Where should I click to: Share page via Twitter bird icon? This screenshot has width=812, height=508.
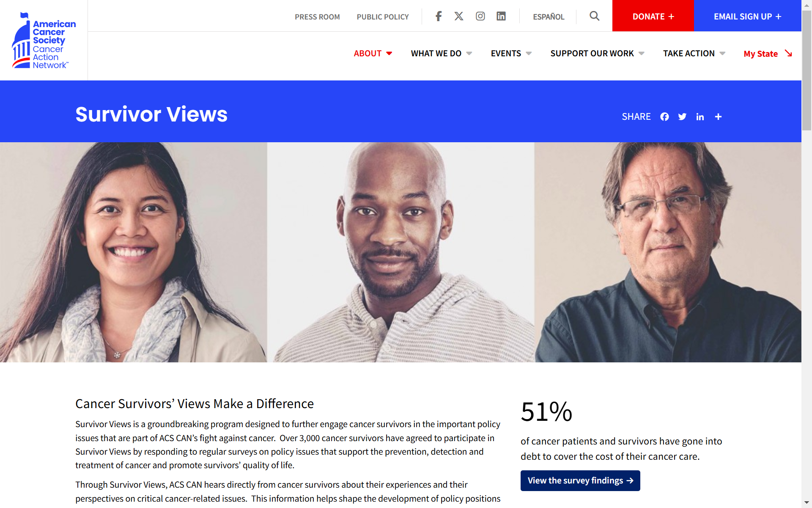[682, 117]
